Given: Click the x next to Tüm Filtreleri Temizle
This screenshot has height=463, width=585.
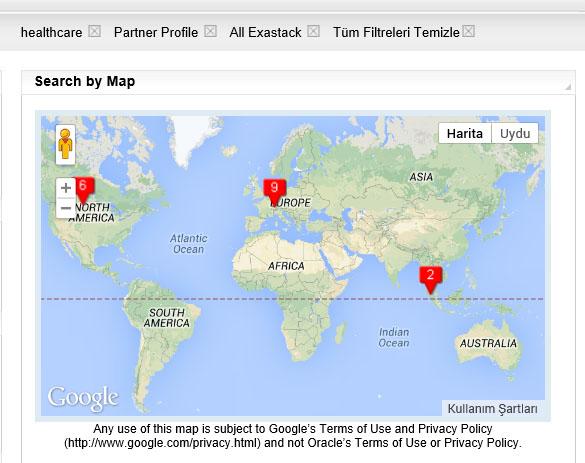Looking at the screenshot, I should [x=469, y=31].
